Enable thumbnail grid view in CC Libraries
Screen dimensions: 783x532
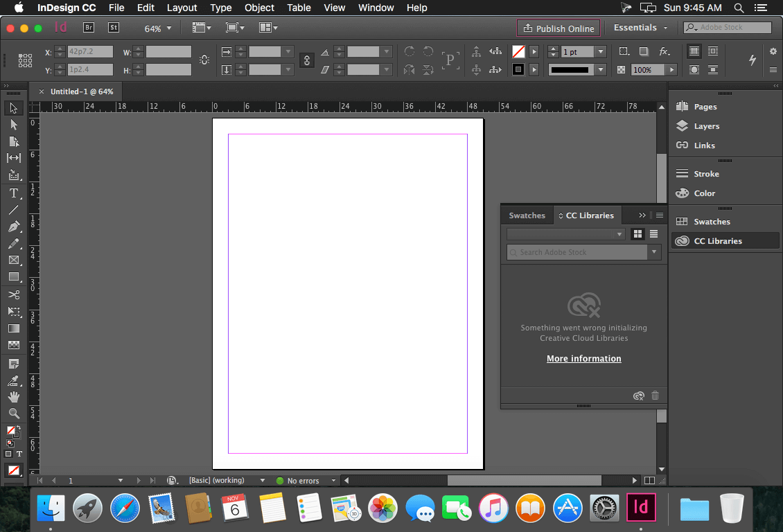(x=637, y=233)
